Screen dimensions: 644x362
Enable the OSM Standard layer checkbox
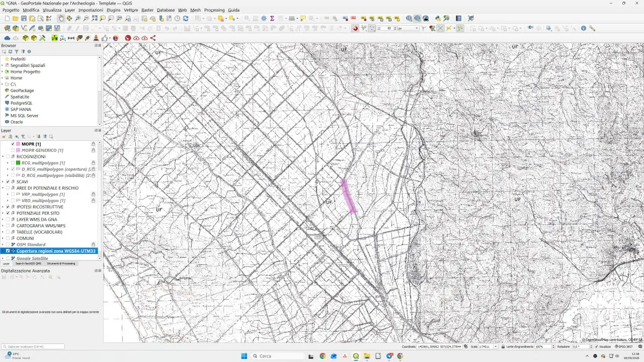pyautogui.click(x=8, y=245)
